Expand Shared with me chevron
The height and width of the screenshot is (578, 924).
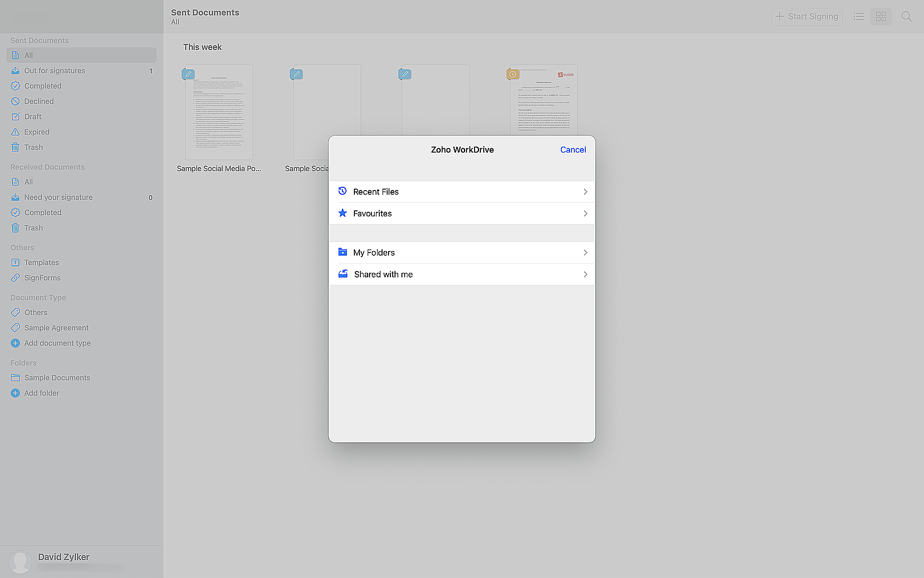tap(585, 274)
